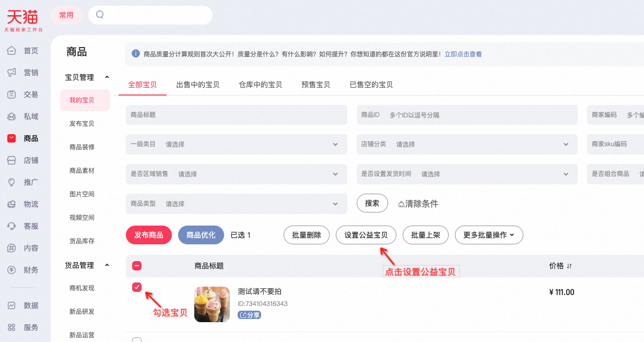Switch to the 出售中的宝贝 tab
The image size is (644, 342).
pos(198,85)
